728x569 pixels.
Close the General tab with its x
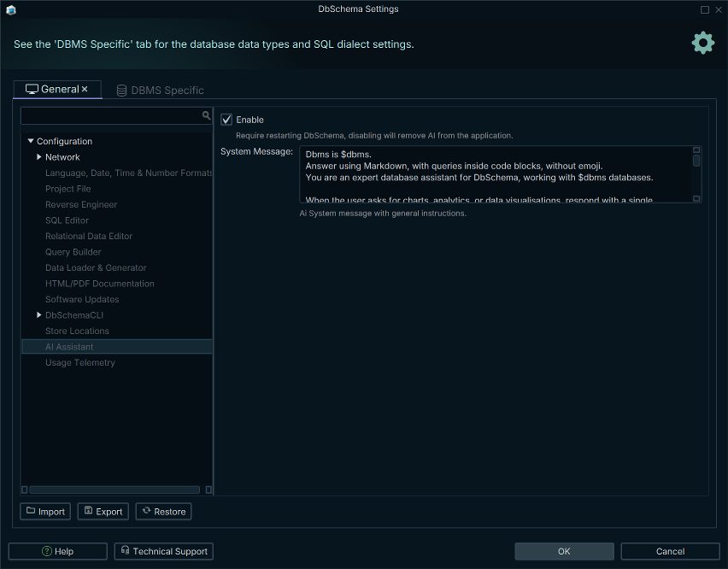tap(85, 89)
